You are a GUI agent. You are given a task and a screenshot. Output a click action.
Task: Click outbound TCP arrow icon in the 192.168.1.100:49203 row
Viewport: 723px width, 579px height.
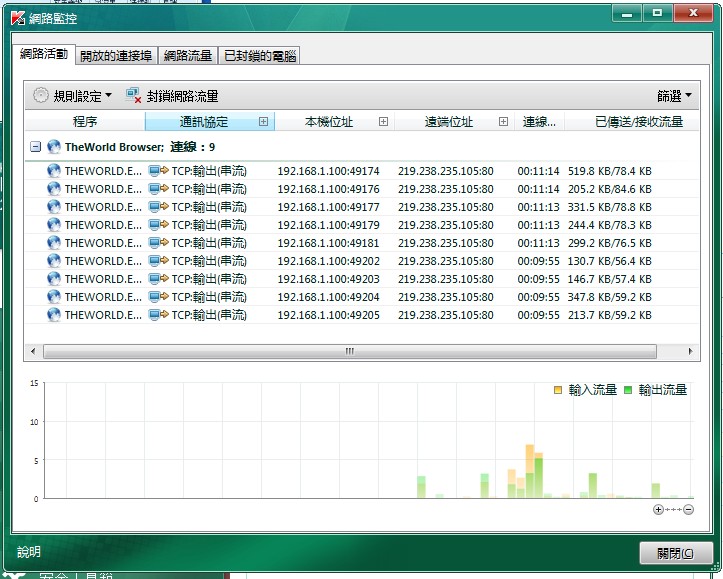pyautogui.click(x=159, y=279)
